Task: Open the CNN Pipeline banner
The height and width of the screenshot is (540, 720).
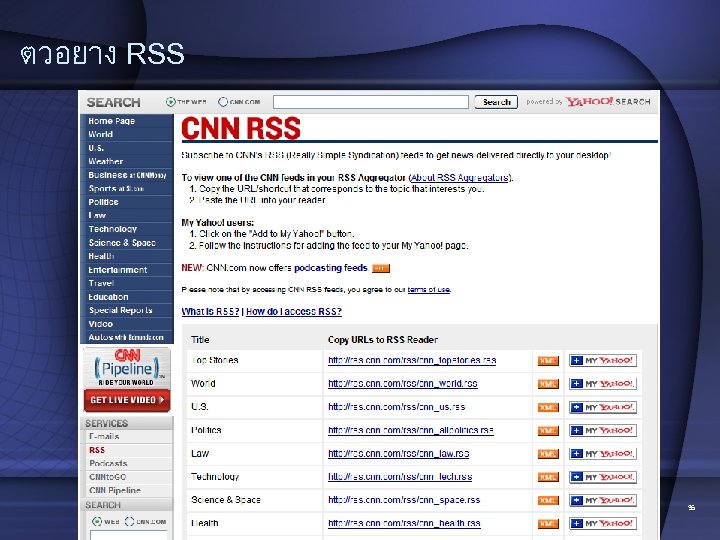Action: tap(127, 367)
